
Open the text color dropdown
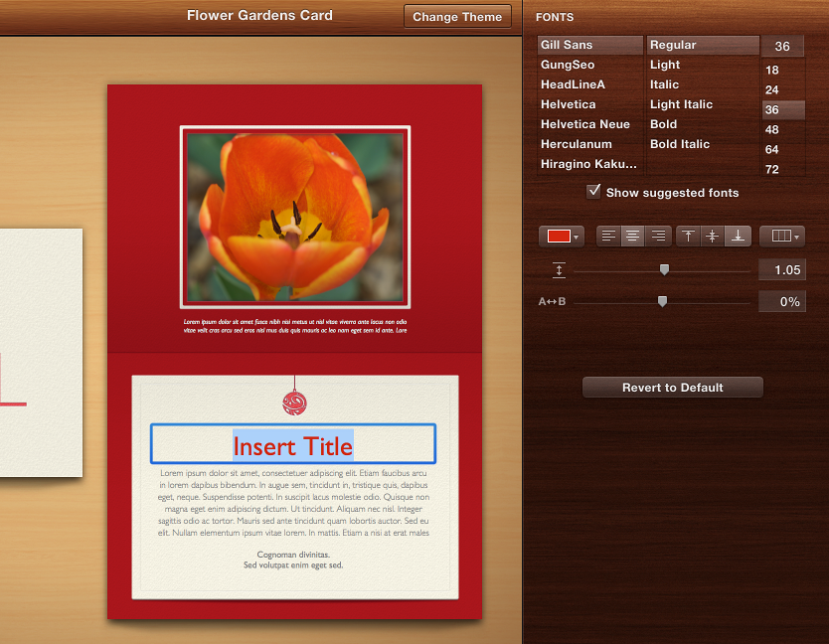tap(575, 236)
